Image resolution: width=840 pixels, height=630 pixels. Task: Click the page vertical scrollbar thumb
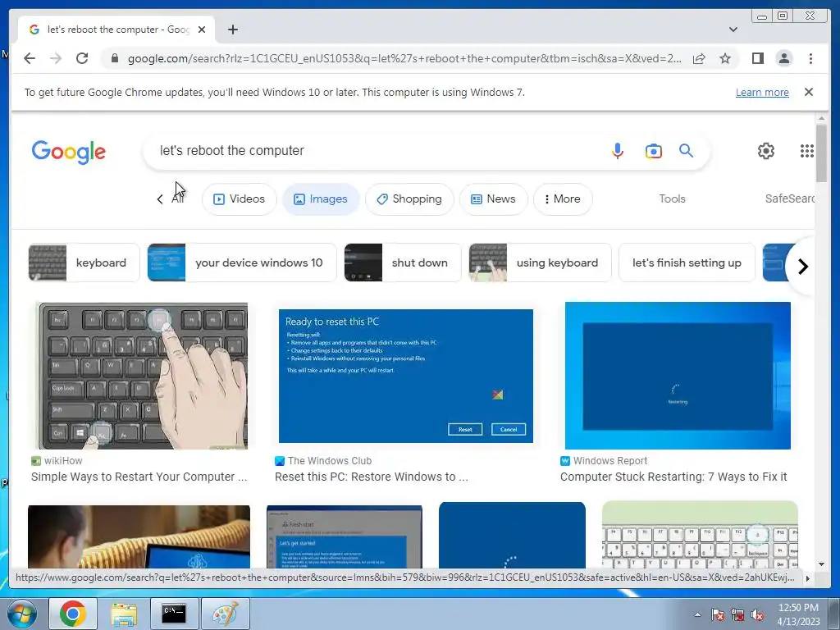tap(821, 153)
